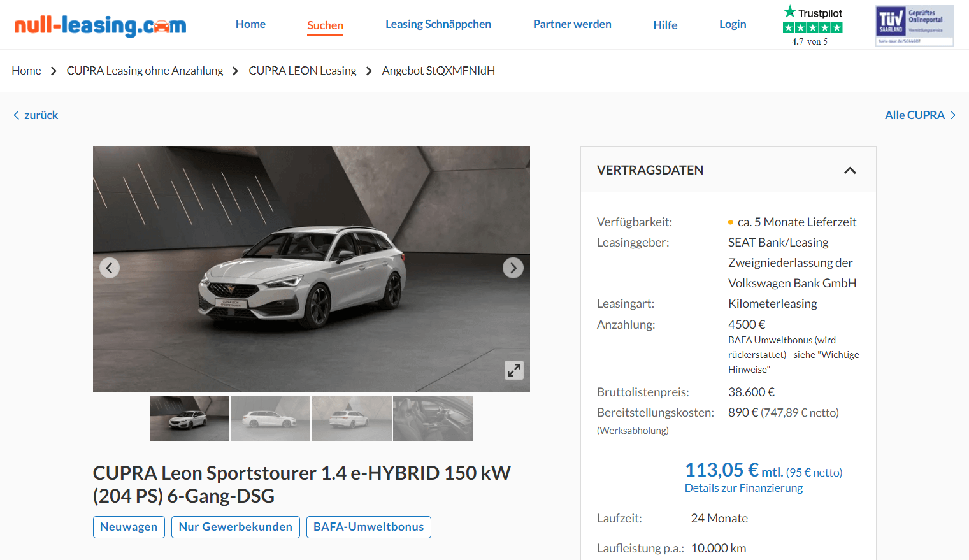Collapse the Vertragsdaten panel chevron

pos(850,170)
